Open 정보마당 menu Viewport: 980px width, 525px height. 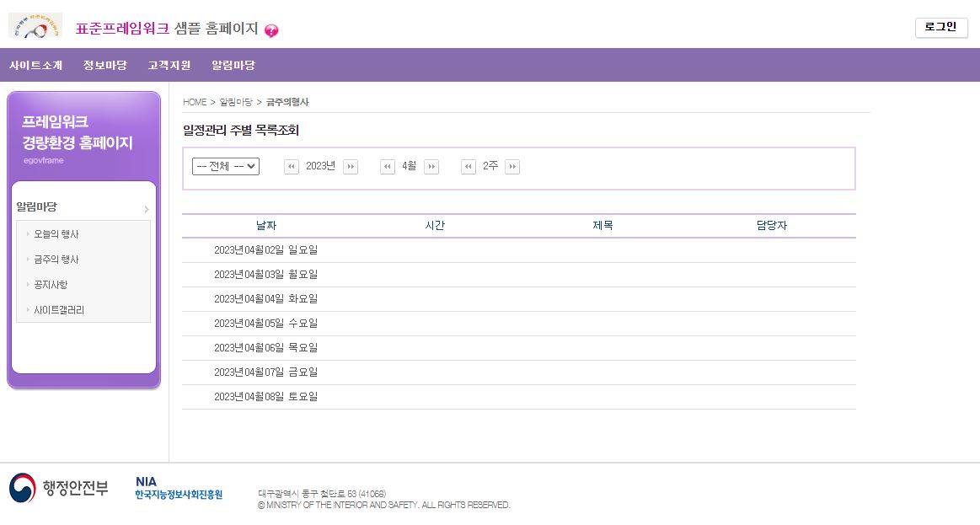(104, 65)
